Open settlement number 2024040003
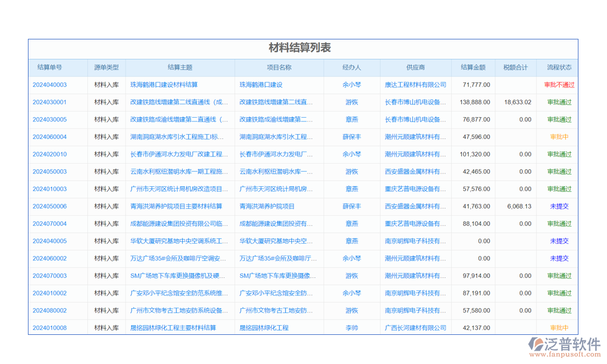Image resolution: width=607 pixels, height=364 pixels. click(50, 85)
